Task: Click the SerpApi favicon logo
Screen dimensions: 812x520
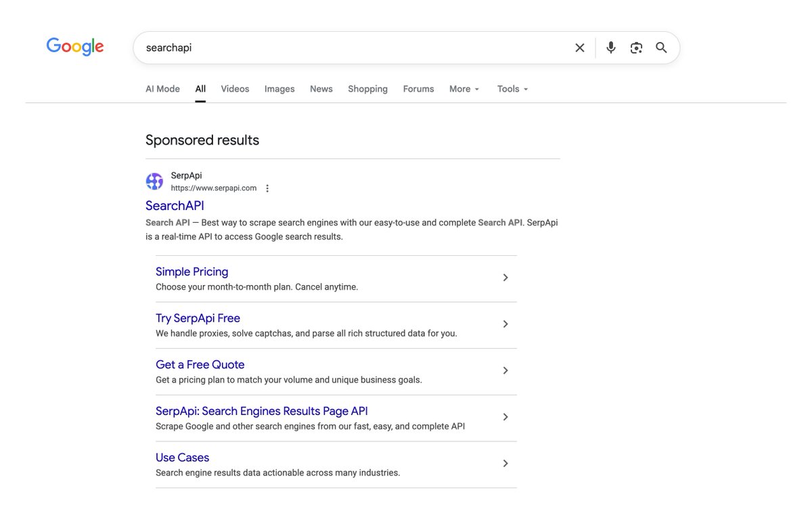Action: (154, 181)
